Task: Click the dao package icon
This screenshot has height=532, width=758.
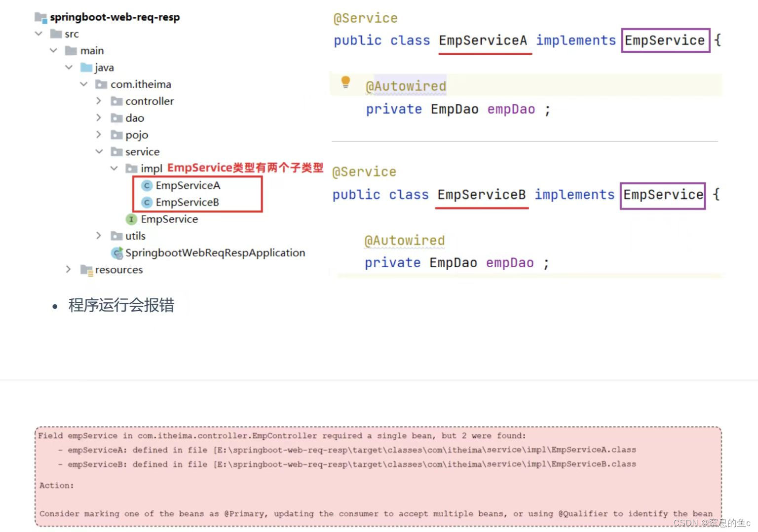Action: (x=116, y=118)
